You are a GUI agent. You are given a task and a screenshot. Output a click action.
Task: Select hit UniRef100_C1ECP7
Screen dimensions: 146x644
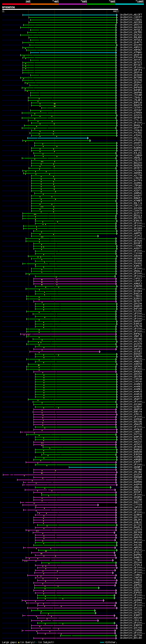point(131,17)
